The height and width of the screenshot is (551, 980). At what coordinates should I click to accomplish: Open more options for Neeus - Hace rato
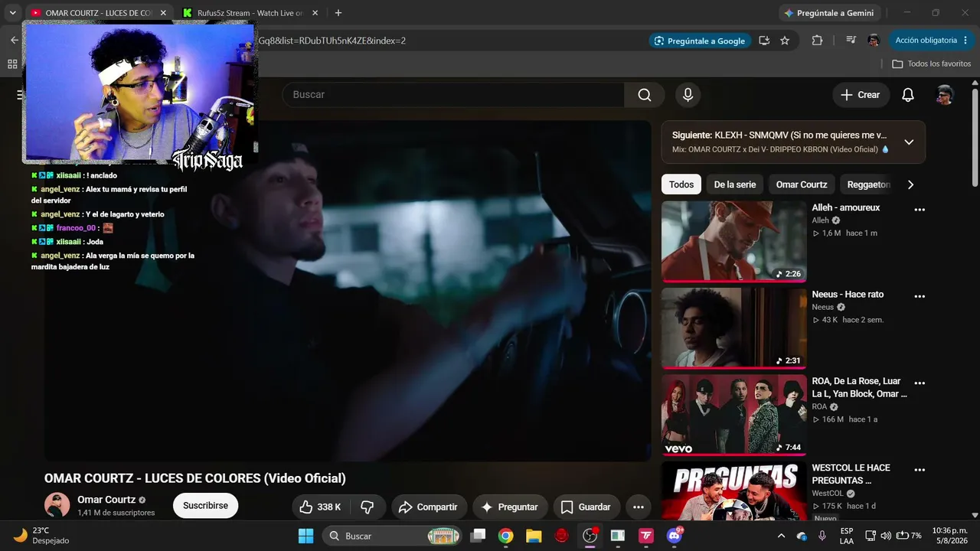click(x=920, y=296)
